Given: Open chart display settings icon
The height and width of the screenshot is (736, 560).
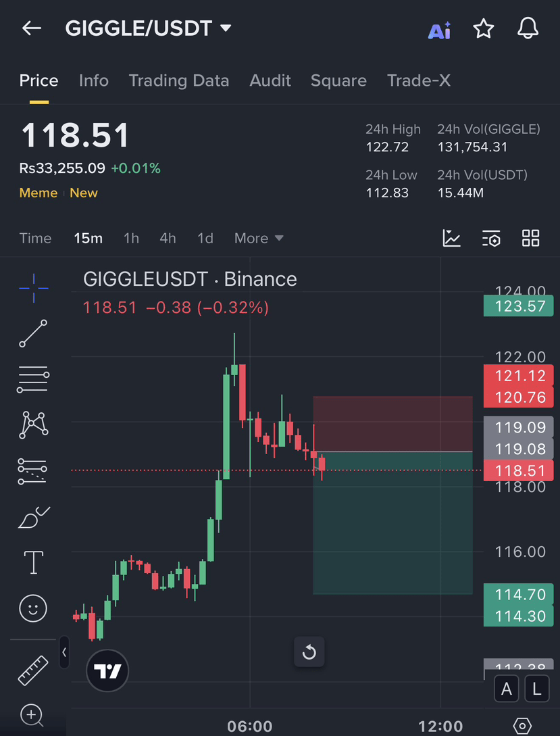Looking at the screenshot, I should coord(491,239).
